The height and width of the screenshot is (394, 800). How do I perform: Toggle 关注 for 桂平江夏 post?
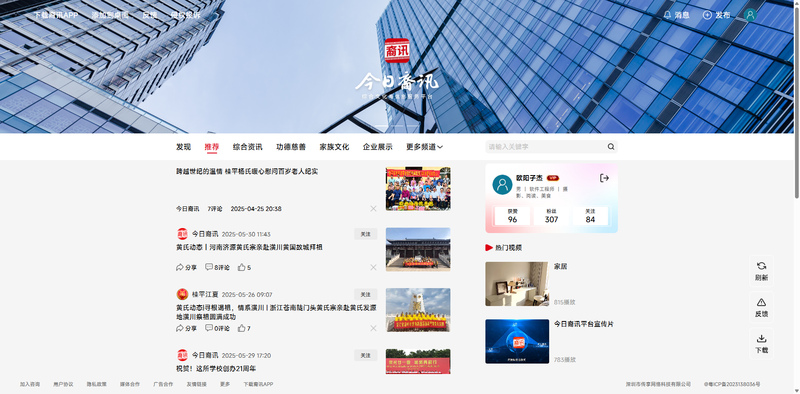tap(365, 294)
